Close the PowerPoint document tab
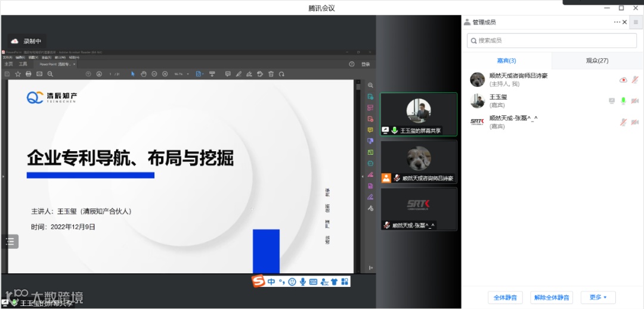 (74, 64)
